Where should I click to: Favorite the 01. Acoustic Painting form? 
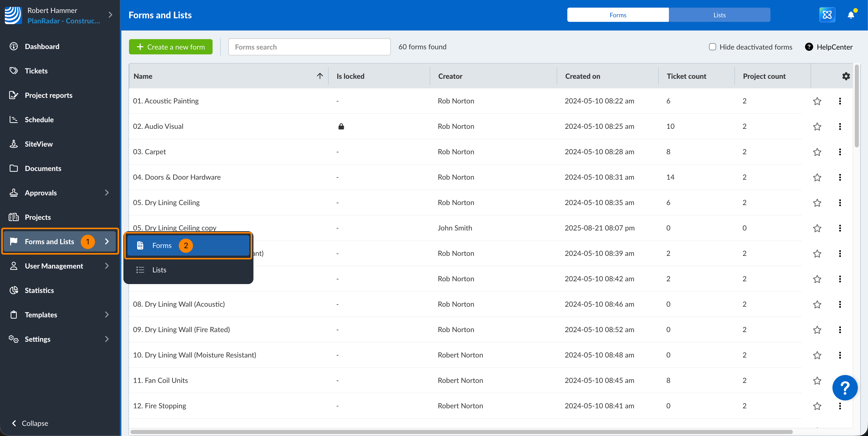click(817, 101)
